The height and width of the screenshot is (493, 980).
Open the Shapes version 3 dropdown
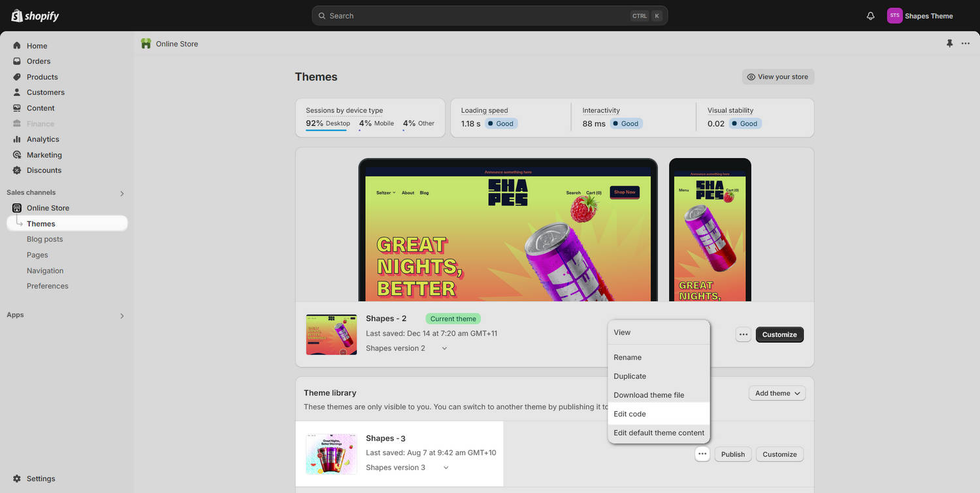[446, 468]
